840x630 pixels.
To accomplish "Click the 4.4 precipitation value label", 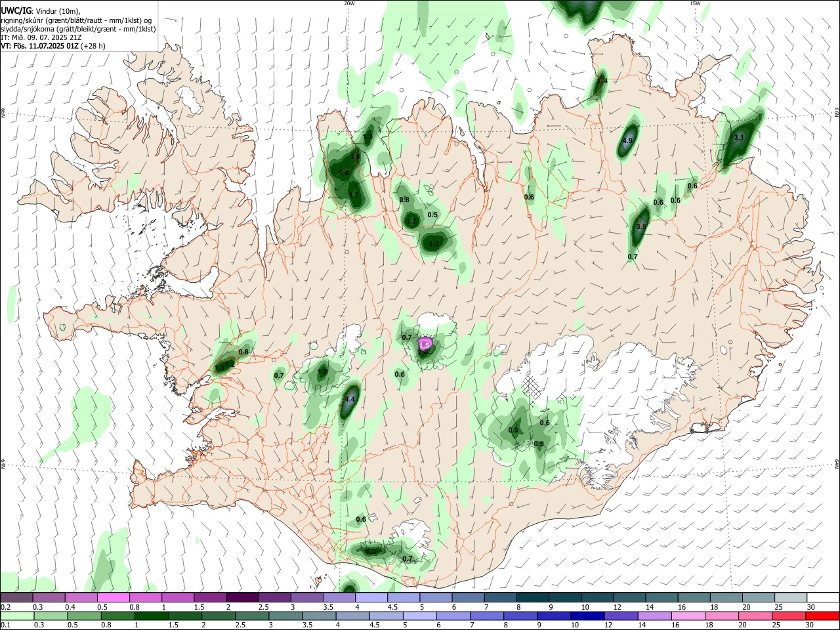I will pos(350,399).
